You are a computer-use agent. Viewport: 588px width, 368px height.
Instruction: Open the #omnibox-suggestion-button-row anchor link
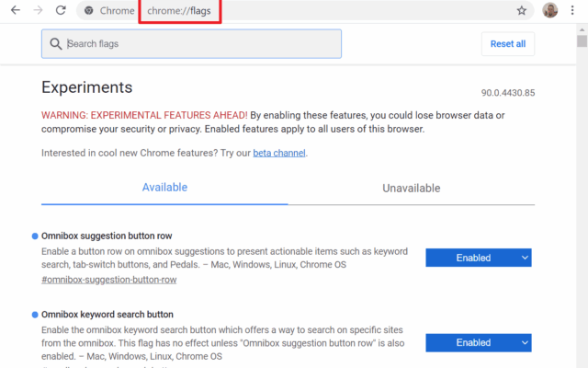tap(108, 280)
